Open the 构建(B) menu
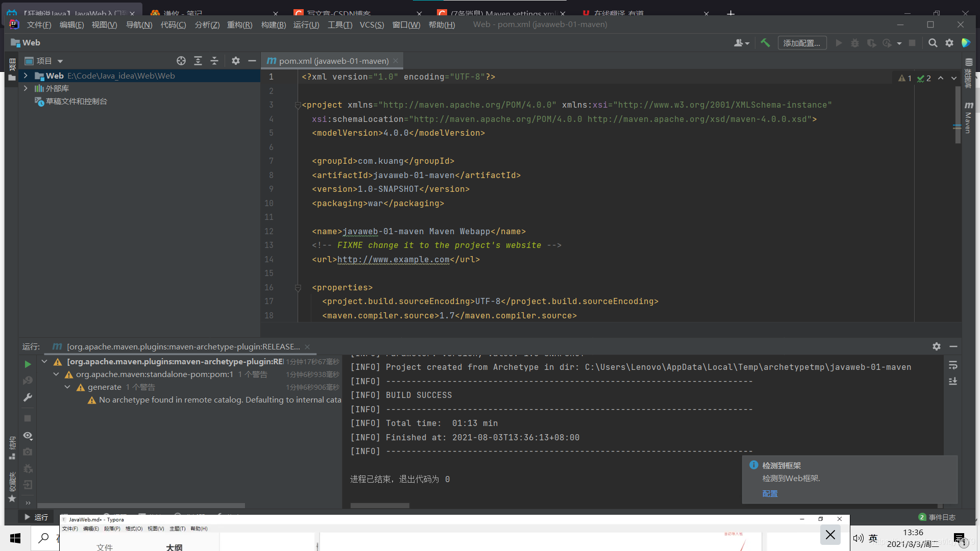Screen dimensions: 980x551 click(x=273, y=24)
